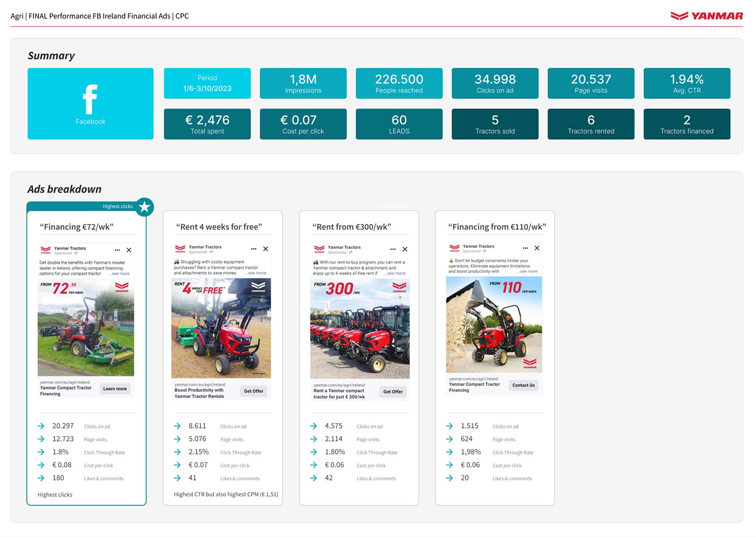Viewport: 756px width, 537px height.
Task: Click the “Financing €72/wk” card title
Action: (x=77, y=227)
